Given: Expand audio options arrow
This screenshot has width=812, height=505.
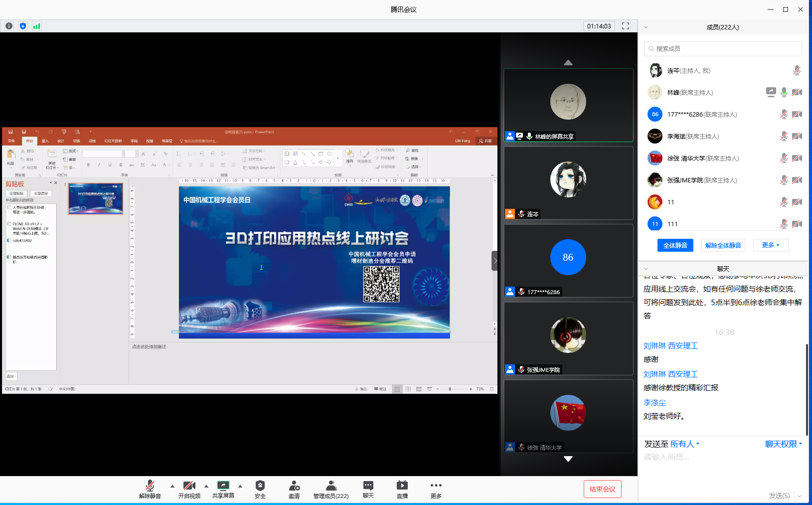Looking at the screenshot, I should [172, 486].
